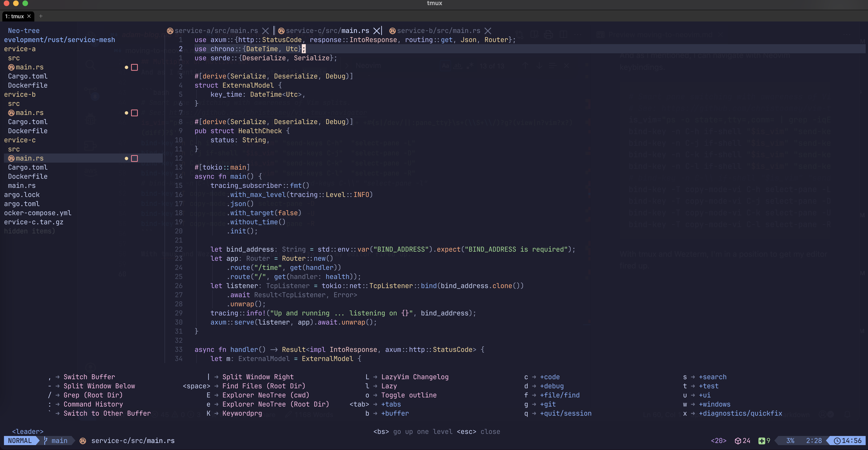Switch to the service-b/src/main.rs tab
The height and width of the screenshot is (450, 868).
(438, 31)
